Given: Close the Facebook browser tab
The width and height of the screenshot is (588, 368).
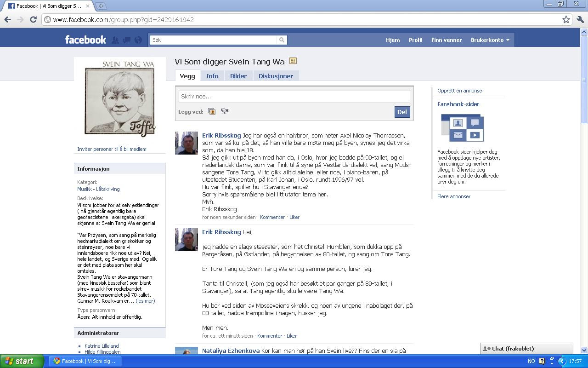Looking at the screenshot, I should (x=88, y=6).
